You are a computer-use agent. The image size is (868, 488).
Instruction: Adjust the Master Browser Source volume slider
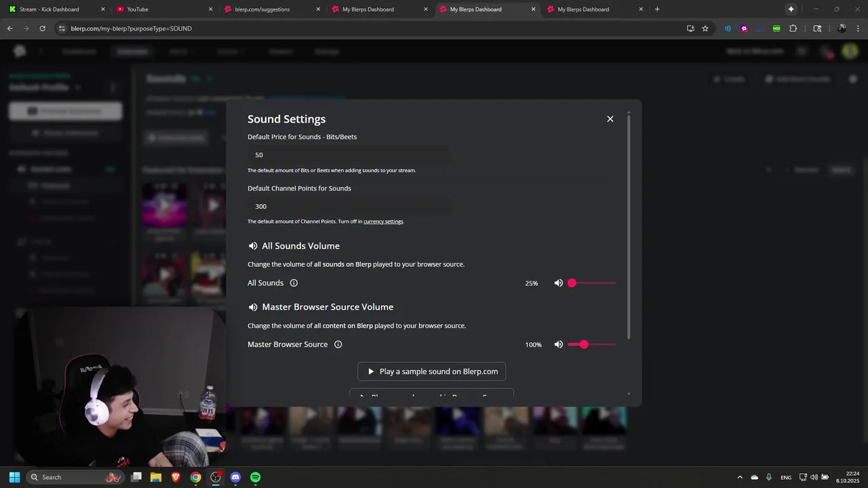click(x=592, y=344)
